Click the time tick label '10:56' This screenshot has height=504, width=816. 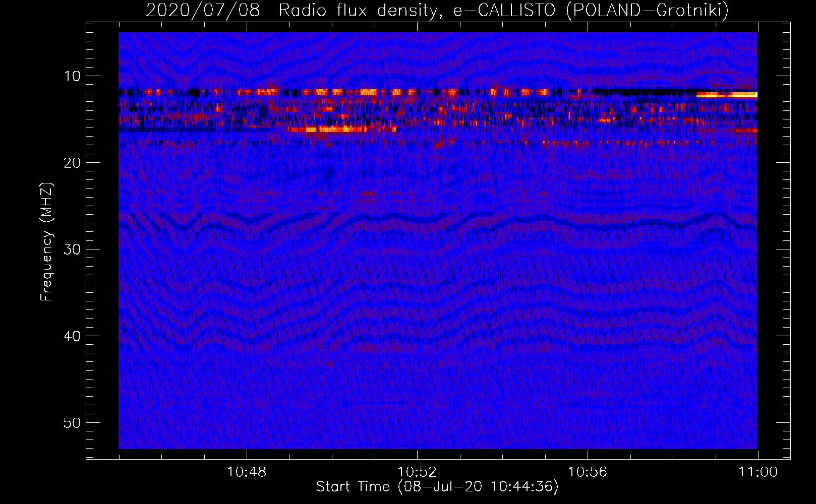[588, 472]
